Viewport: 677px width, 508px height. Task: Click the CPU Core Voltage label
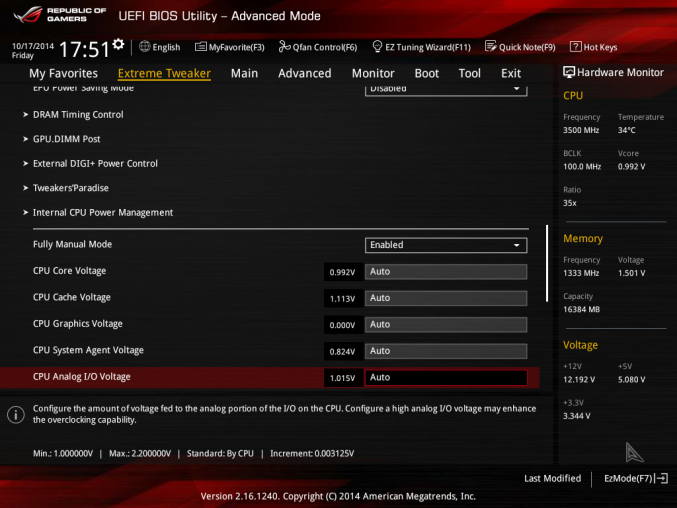pos(70,271)
